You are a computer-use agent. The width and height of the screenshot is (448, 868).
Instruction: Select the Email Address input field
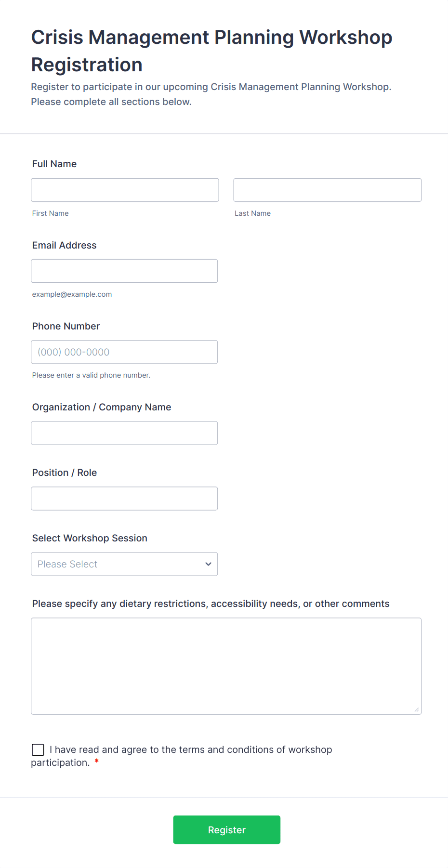[x=124, y=271]
